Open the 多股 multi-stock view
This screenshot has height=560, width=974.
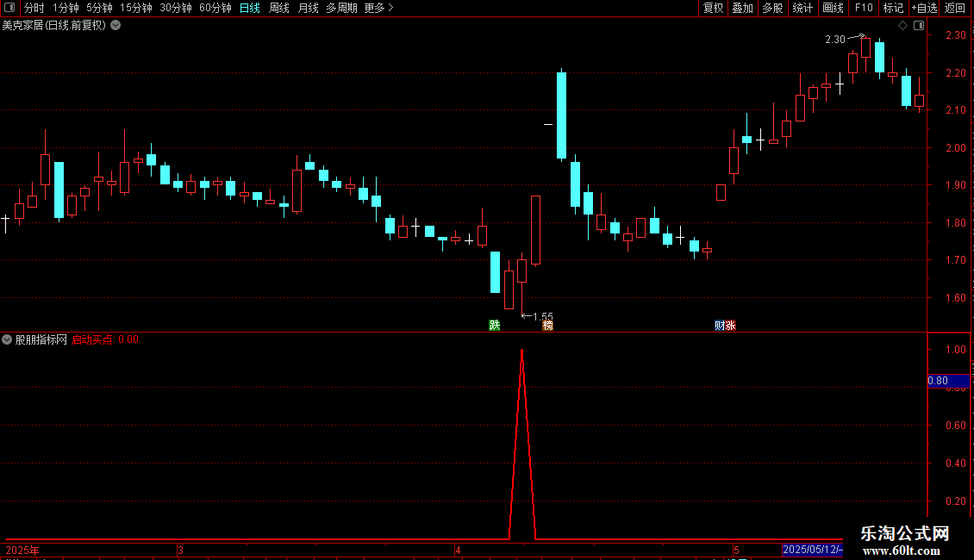pyautogui.click(x=772, y=8)
